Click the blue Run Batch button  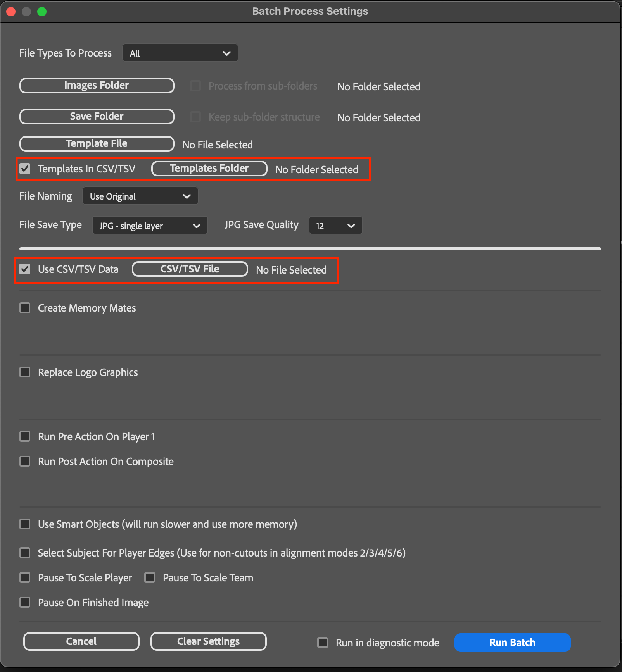tap(512, 643)
